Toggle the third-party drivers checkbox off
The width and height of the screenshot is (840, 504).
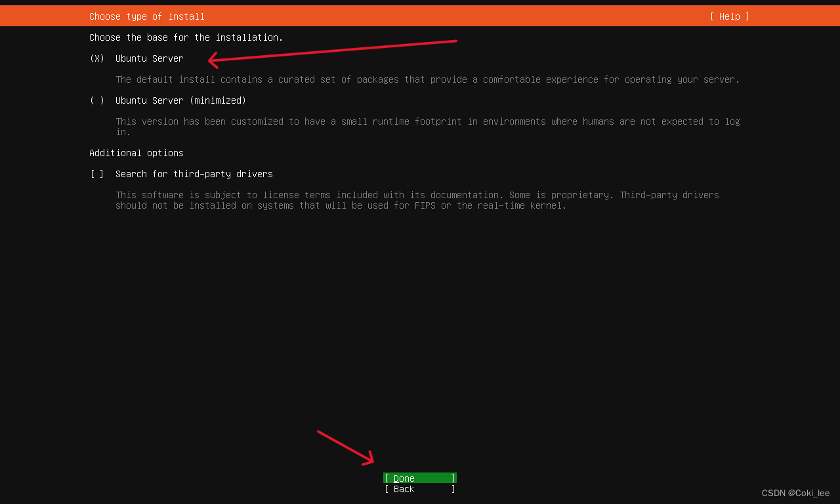[96, 174]
